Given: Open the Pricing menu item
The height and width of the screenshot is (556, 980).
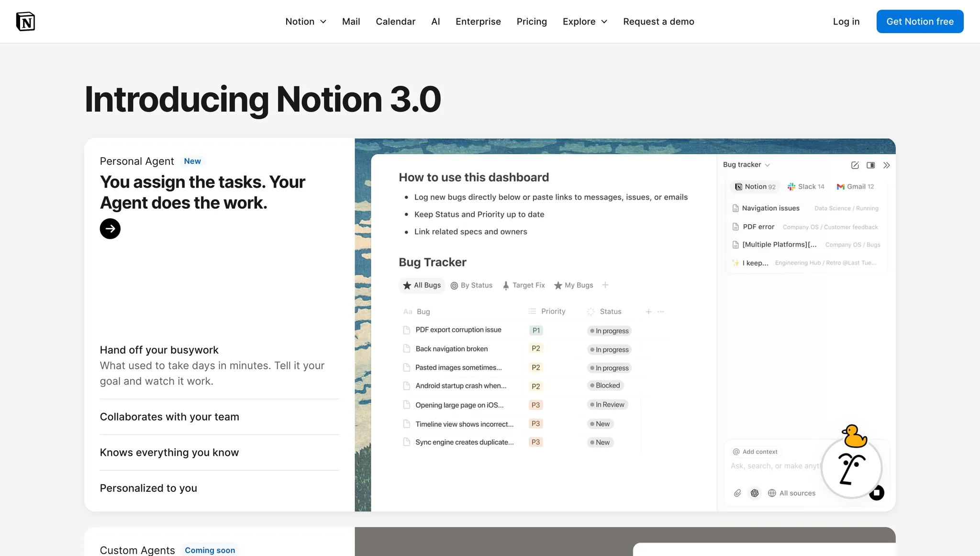Looking at the screenshot, I should click(532, 22).
